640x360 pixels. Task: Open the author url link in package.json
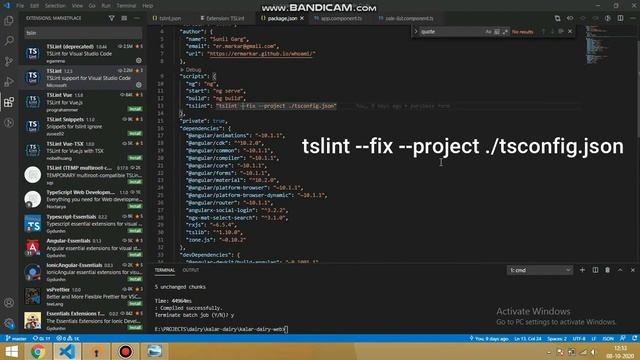click(x=261, y=53)
